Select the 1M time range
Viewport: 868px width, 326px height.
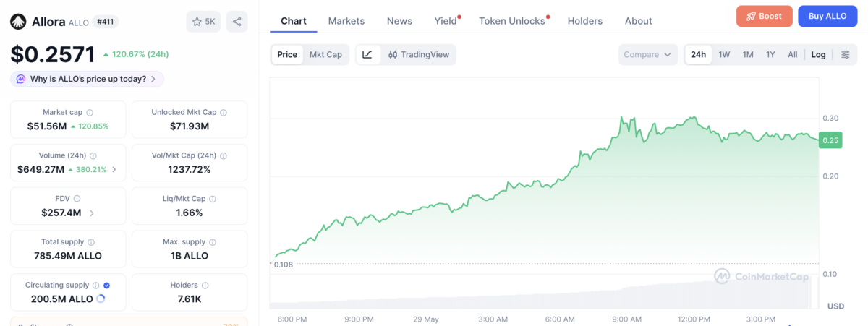point(748,54)
